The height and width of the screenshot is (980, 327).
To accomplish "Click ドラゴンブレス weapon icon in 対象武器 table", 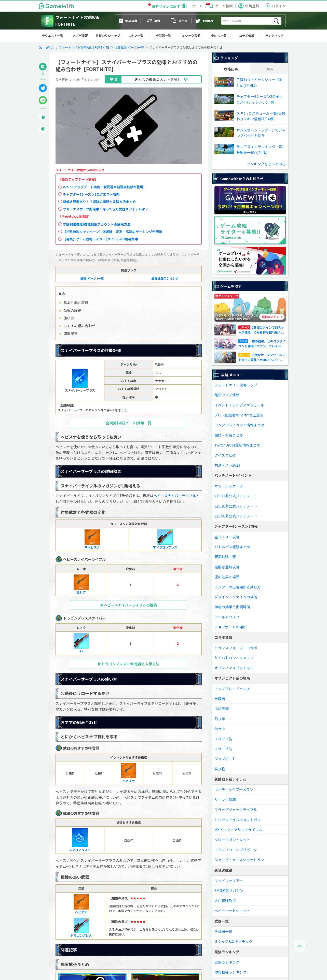I will click(x=165, y=537).
